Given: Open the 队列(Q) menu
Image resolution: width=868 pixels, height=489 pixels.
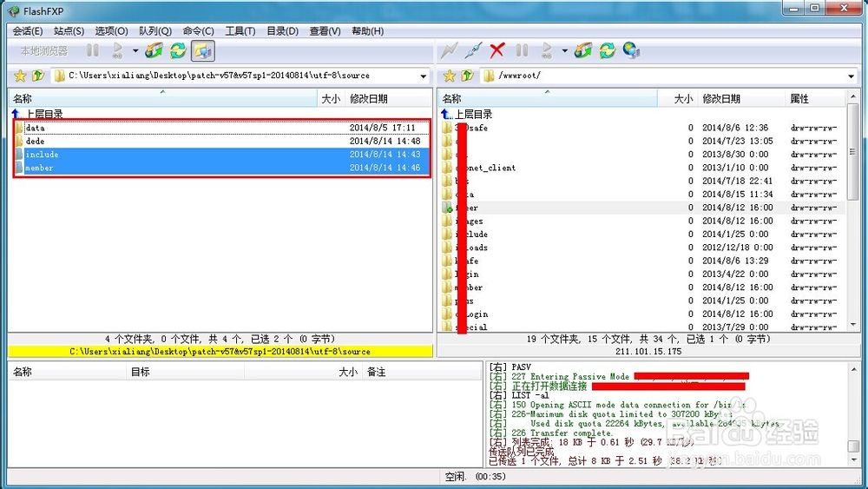Looking at the screenshot, I should 155,31.
